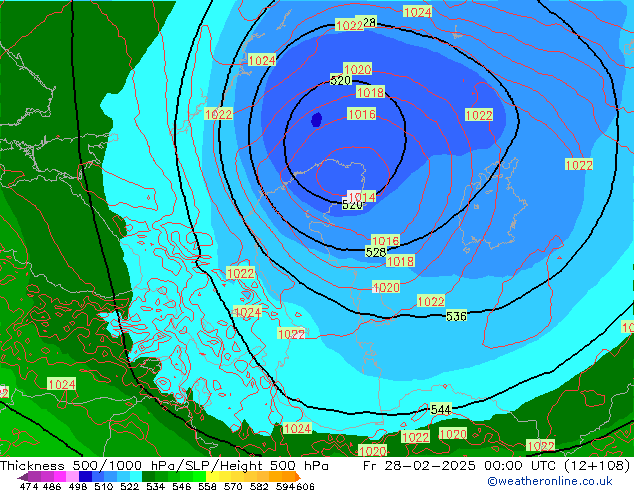Click the magenta legend swatch right of 486
634x490 pixels.
pos(60,476)
